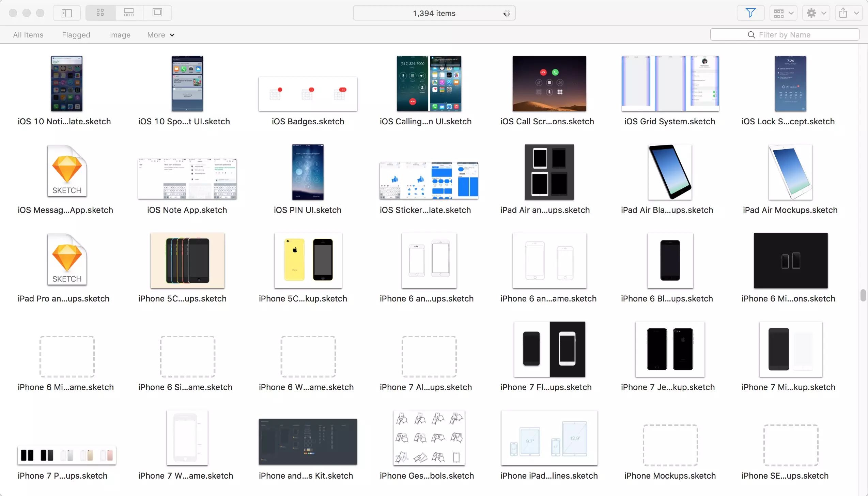Select iPad Air Mockups.sketch thumbnail
Image resolution: width=868 pixels, height=496 pixels.
pos(790,172)
